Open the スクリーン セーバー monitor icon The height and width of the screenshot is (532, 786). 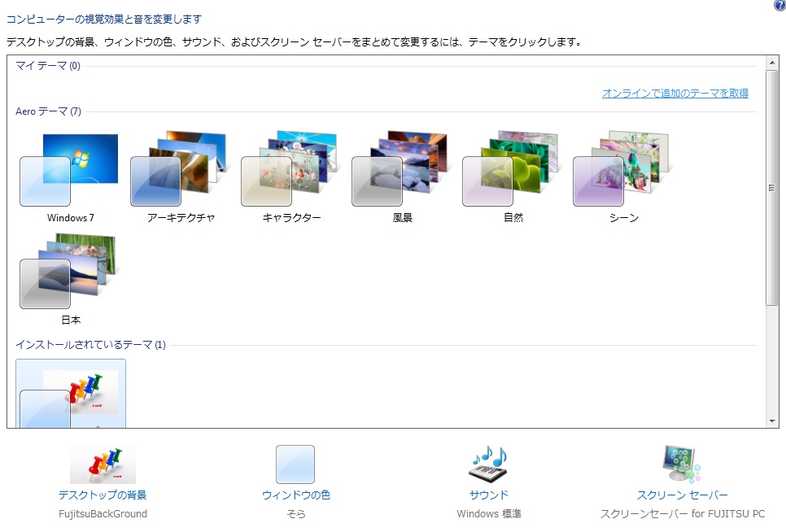682,464
